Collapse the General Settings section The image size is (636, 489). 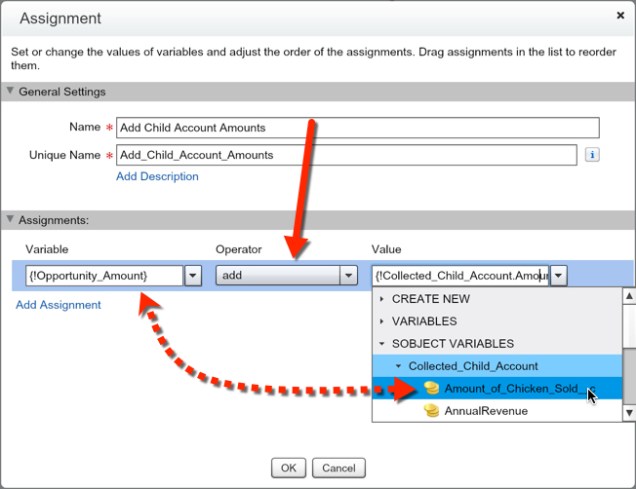[10, 91]
